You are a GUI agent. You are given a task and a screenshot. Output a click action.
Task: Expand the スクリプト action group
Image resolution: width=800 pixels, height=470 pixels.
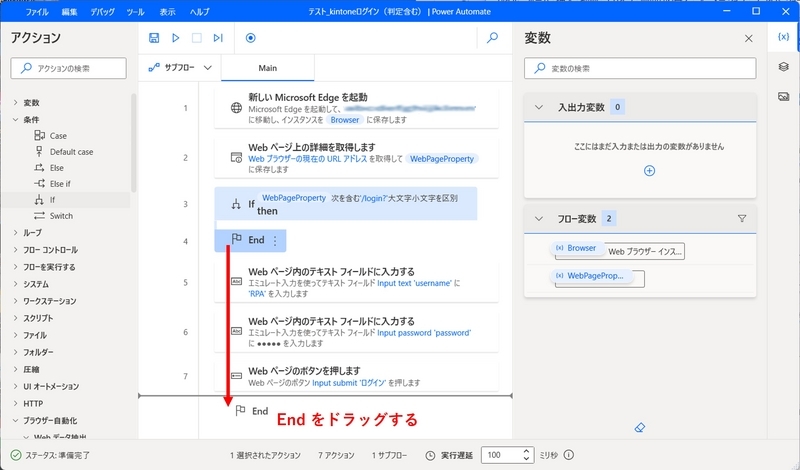(15, 318)
